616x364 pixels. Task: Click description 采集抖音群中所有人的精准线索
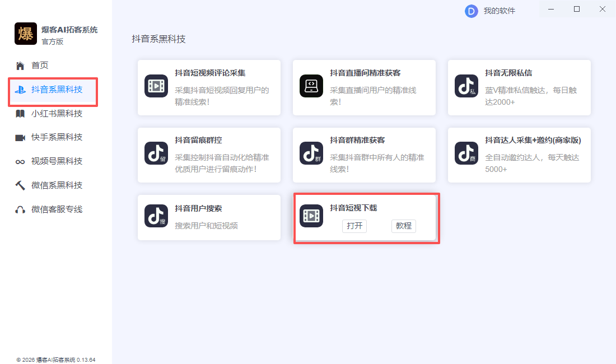(x=377, y=164)
